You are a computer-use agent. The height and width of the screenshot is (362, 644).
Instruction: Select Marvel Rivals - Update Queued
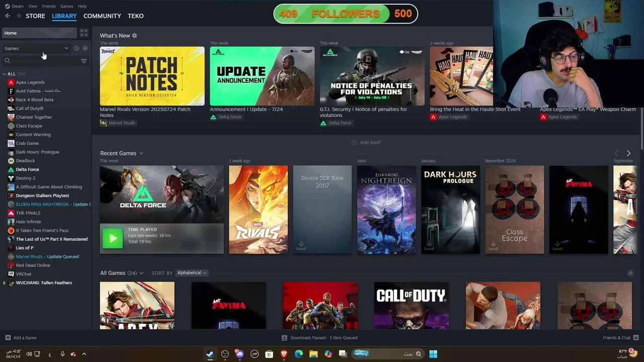pyautogui.click(x=47, y=256)
